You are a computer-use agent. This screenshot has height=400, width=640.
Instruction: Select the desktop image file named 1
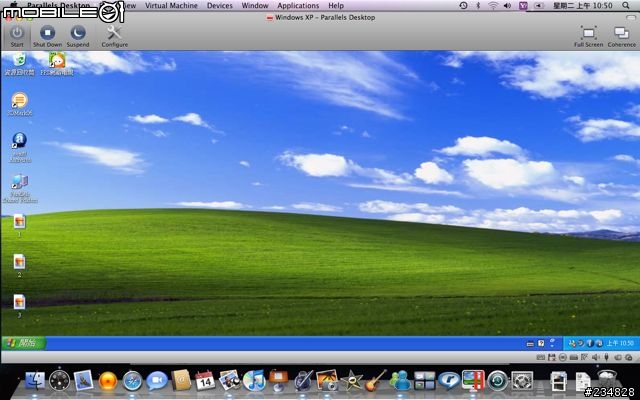pos(19,225)
